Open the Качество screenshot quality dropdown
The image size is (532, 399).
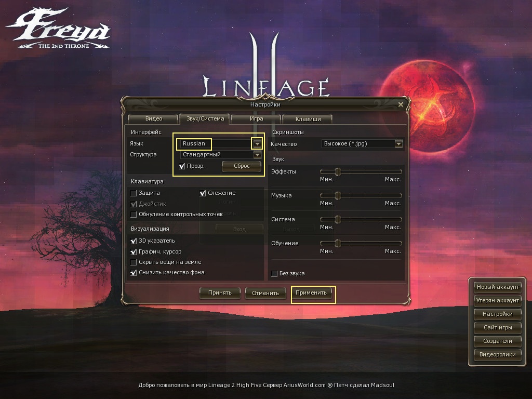click(x=398, y=144)
